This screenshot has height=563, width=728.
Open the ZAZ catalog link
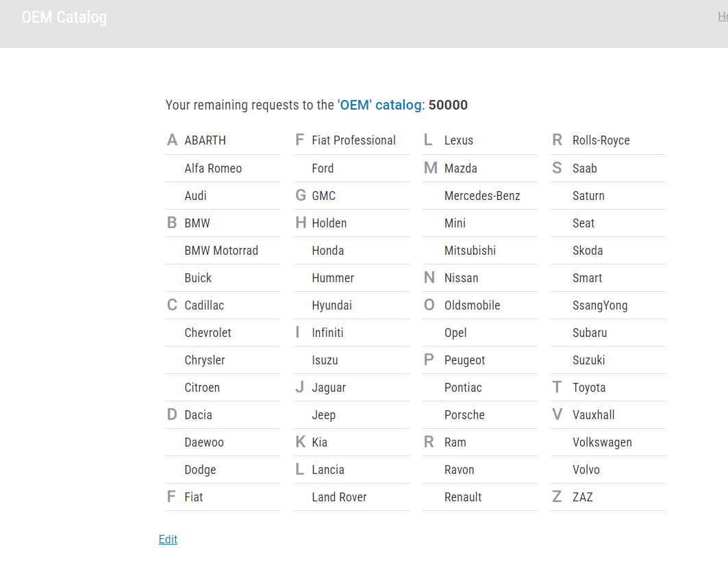pos(582,497)
